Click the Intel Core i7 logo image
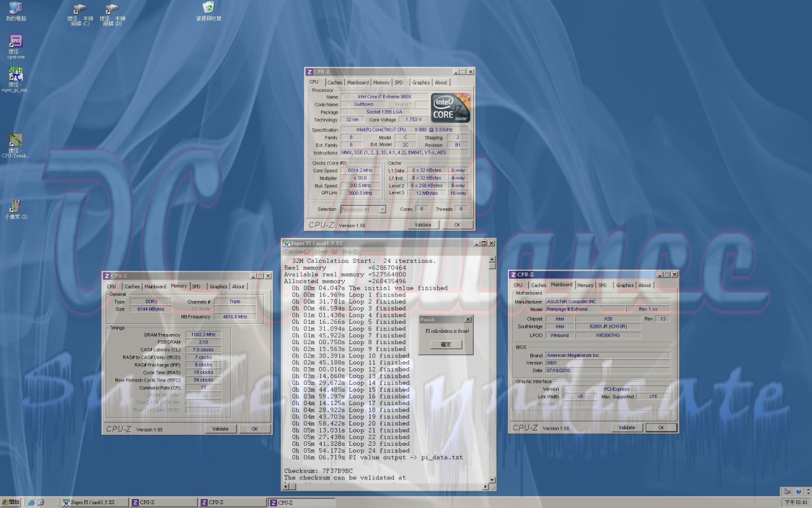The image size is (812, 508). [450, 107]
